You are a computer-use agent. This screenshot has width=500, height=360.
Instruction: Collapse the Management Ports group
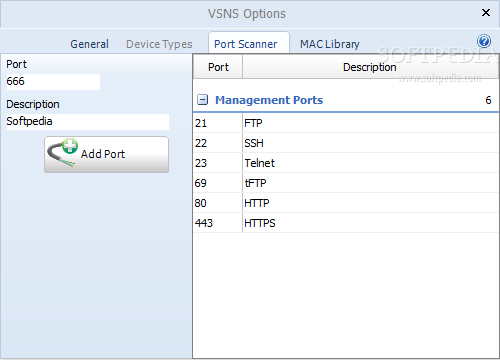202,100
